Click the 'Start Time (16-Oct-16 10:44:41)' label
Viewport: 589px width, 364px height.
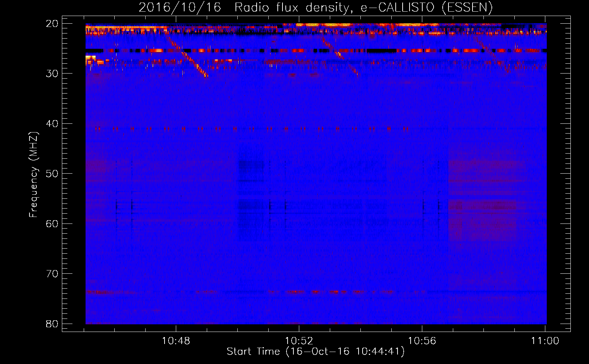pyautogui.click(x=316, y=352)
